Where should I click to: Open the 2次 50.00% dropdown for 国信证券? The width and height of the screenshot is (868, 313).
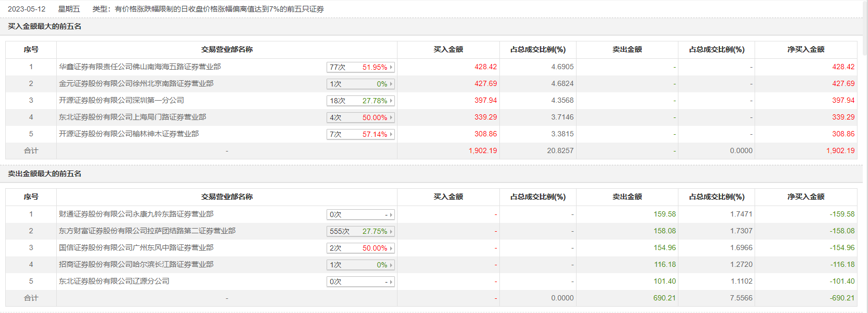[x=360, y=248]
